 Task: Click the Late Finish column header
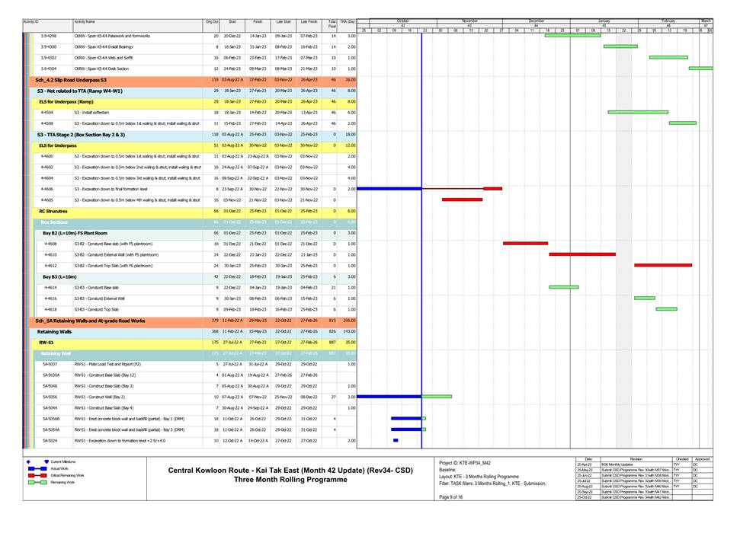pyautogui.click(x=309, y=23)
